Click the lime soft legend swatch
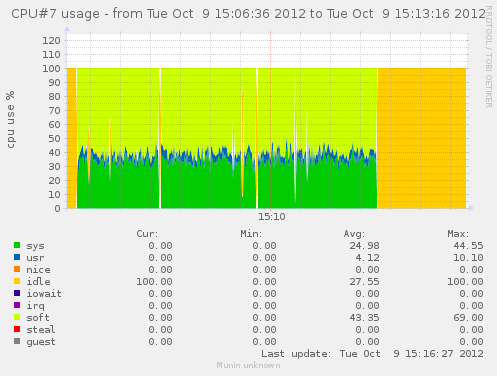The width and height of the screenshot is (497, 376). point(17,317)
